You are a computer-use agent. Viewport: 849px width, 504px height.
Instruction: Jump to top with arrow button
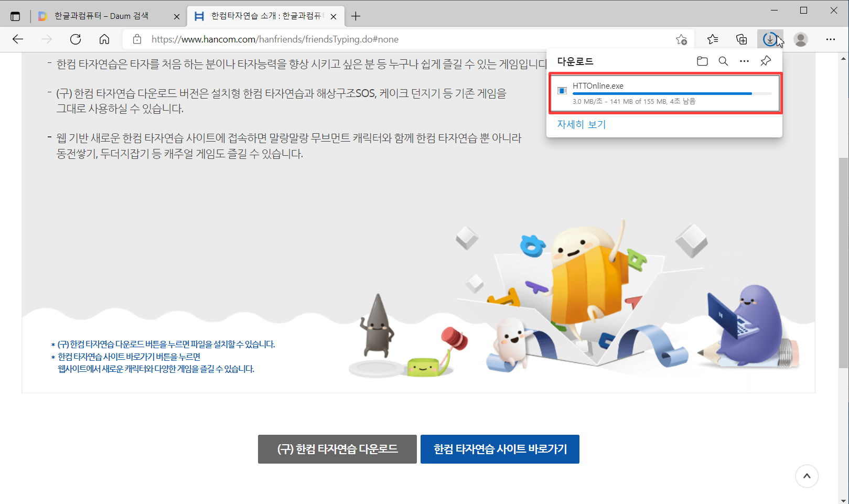coord(807,476)
